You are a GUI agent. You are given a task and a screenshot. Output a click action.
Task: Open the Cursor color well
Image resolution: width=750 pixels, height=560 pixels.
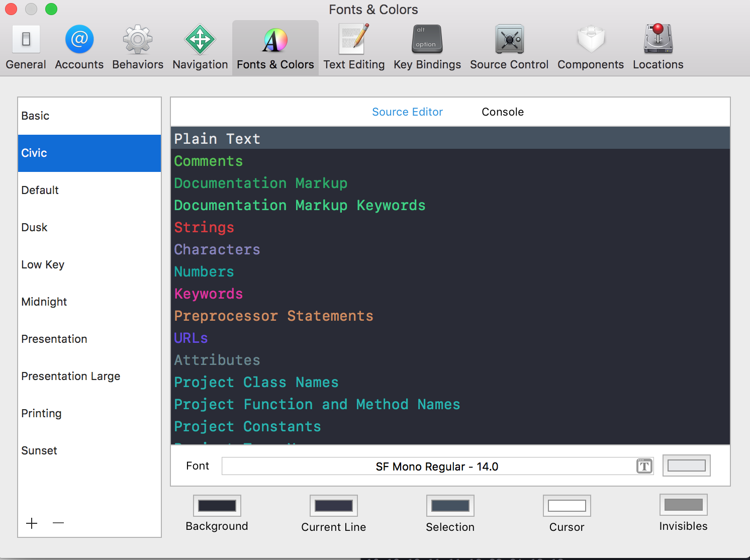coord(567,506)
